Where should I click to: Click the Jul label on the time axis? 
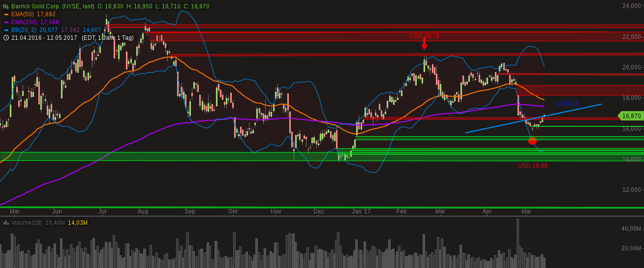click(103, 211)
